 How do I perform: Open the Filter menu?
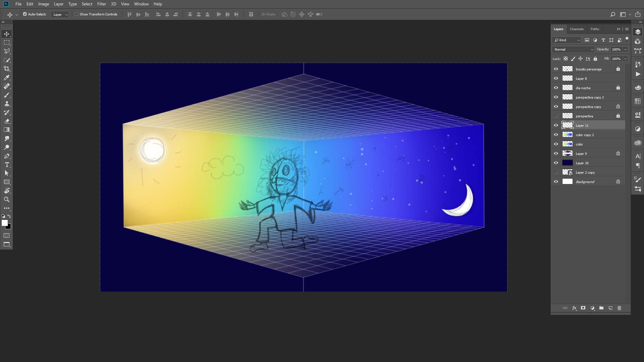(101, 4)
